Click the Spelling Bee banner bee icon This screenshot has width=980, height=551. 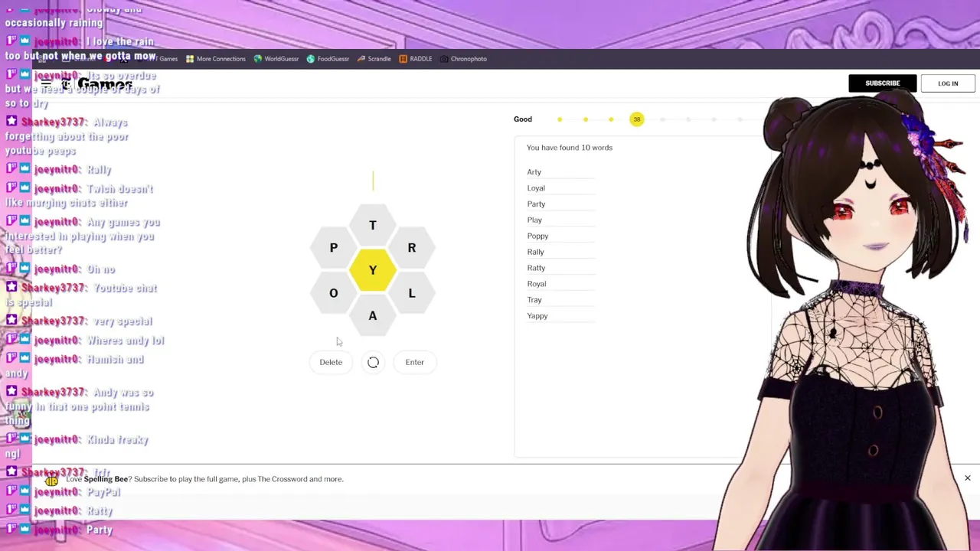click(51, 480)
